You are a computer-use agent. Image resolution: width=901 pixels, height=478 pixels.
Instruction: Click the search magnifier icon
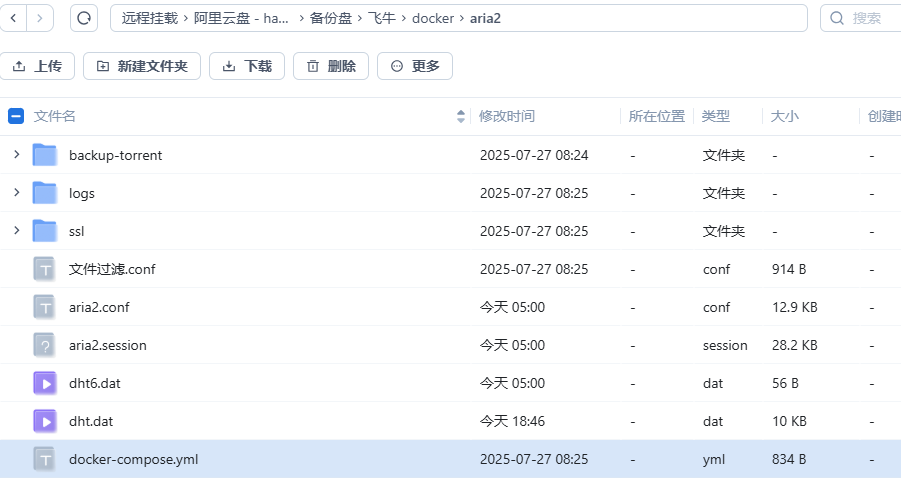tap(837, 18)
